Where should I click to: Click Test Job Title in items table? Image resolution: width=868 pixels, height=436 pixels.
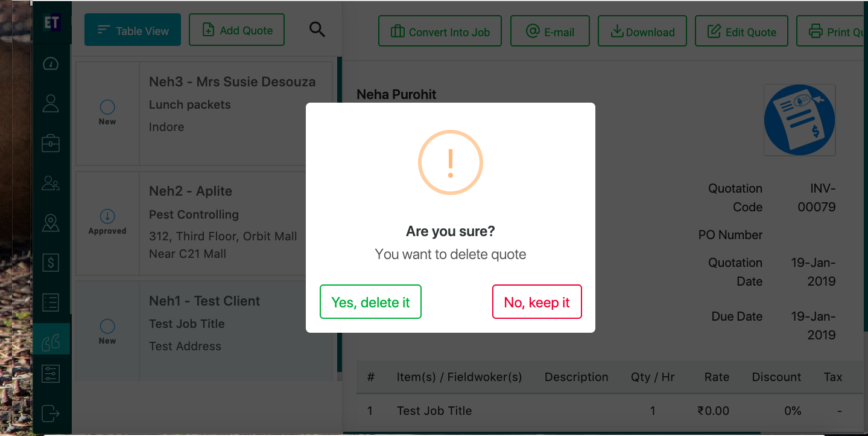pyautogui.click(x=434, y=411)
